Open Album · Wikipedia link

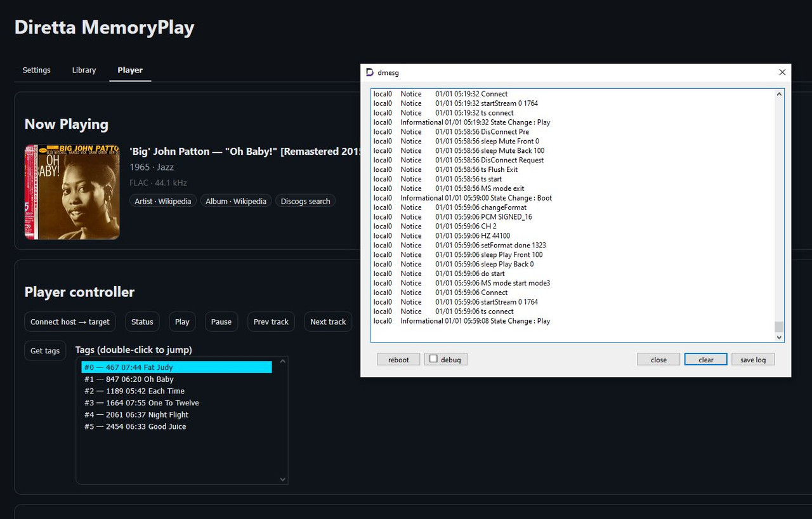coord(236,201)
